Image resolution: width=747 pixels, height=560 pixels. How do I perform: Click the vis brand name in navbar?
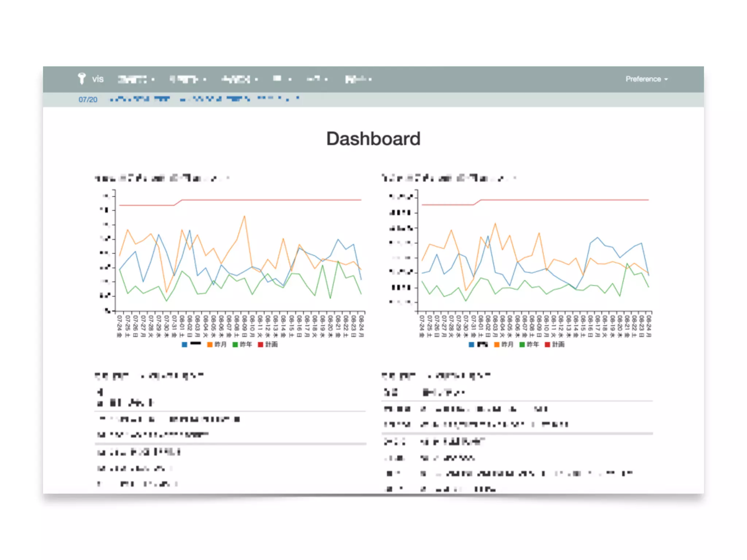98,79
